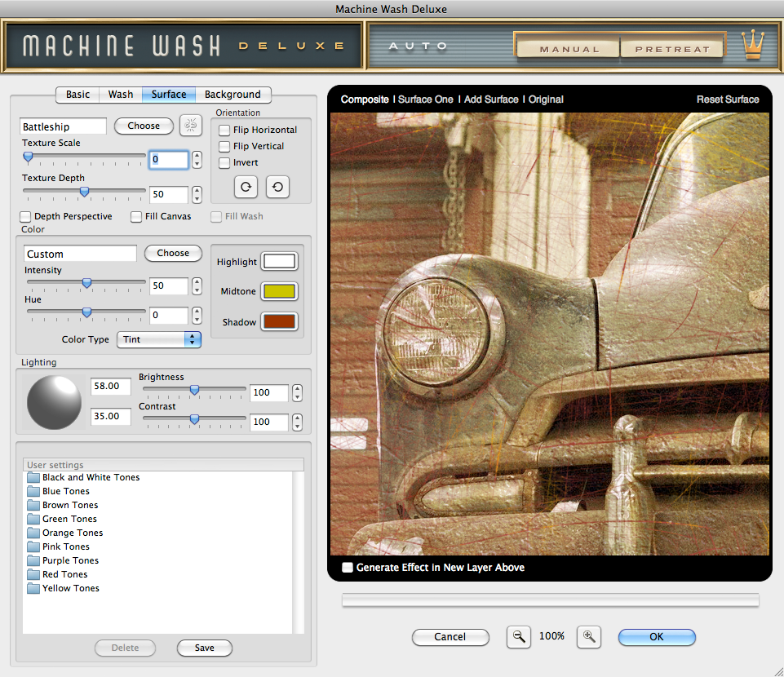Open the Midtone yellow color swatch
The image size is (784, 677).
280,291
